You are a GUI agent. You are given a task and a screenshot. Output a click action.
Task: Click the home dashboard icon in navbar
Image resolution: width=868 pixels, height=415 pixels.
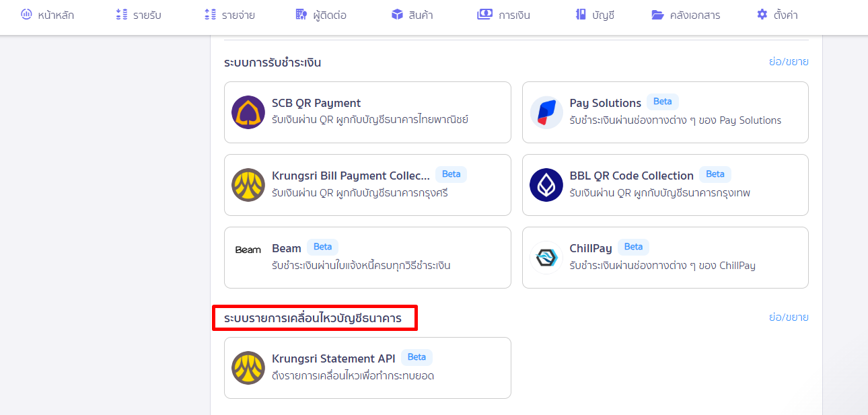[26, 14]
